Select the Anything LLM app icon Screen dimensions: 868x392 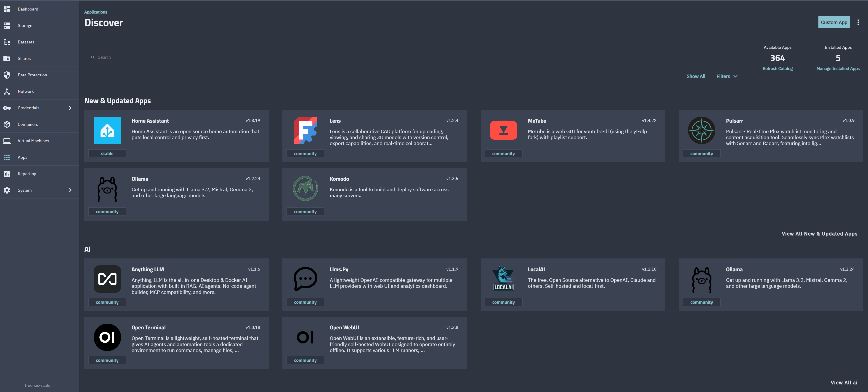coord(107,279)
